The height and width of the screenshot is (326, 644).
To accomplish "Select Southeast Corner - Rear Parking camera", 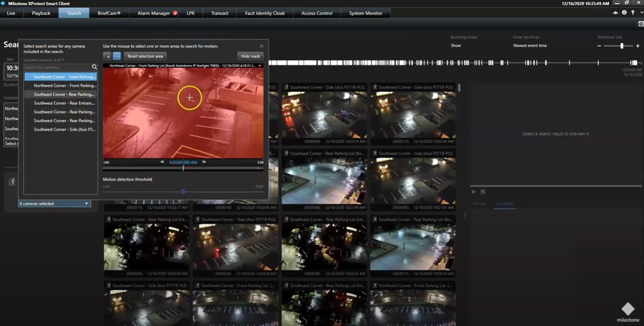I will pyautogui.click(x=64, y=95).
